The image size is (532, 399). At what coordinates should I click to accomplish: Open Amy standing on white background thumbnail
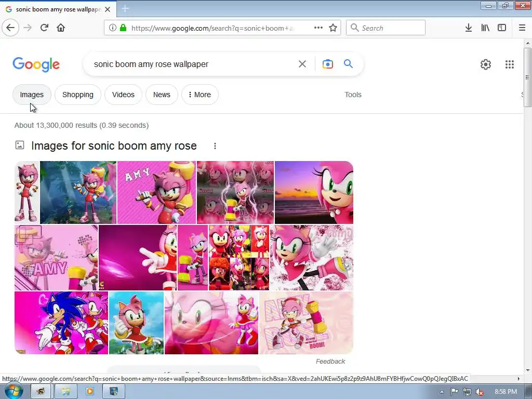pos(27,192)
